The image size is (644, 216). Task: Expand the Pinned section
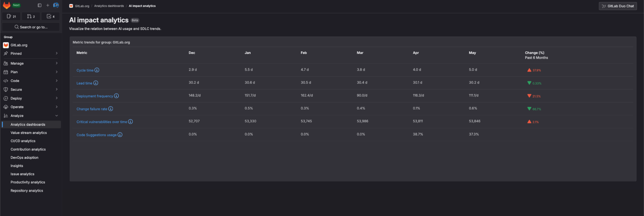click(31, 54)
